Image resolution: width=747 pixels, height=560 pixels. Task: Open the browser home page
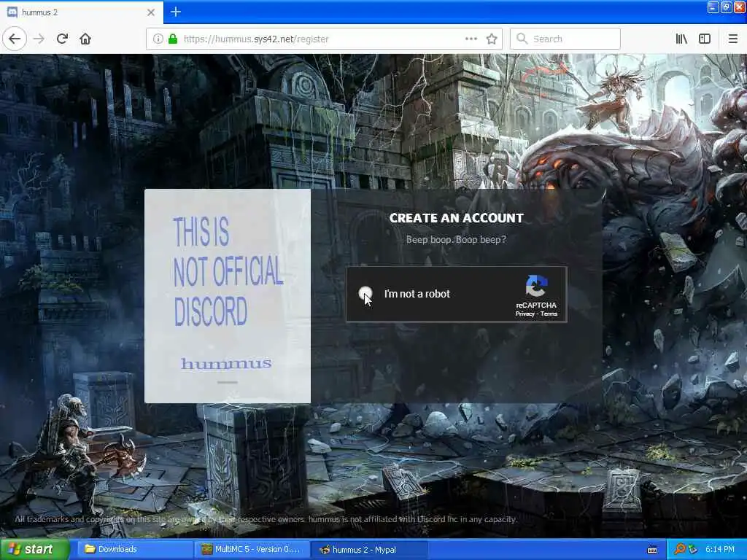point(85,39)
